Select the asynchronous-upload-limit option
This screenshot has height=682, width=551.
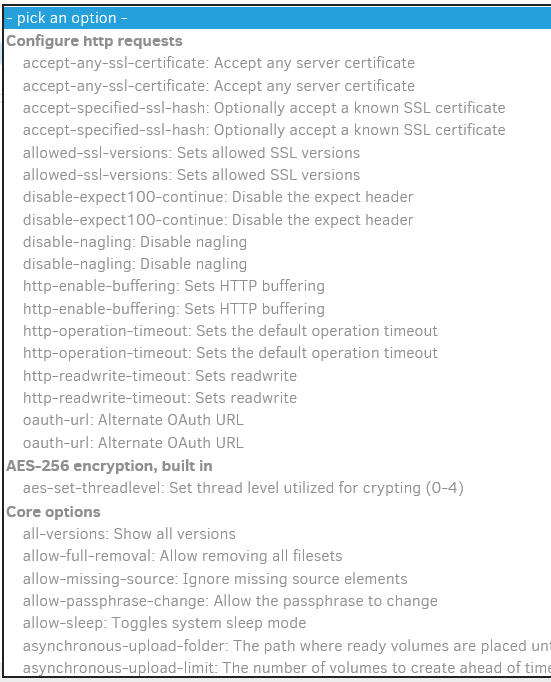[277, 668]
